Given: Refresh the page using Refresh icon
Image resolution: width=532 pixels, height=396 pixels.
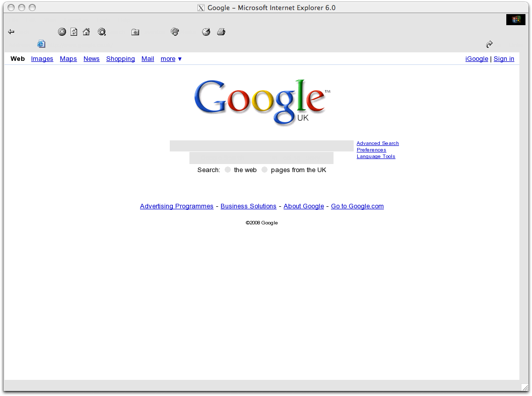Looking at the screenshot, I should click(x=74, y=32).
